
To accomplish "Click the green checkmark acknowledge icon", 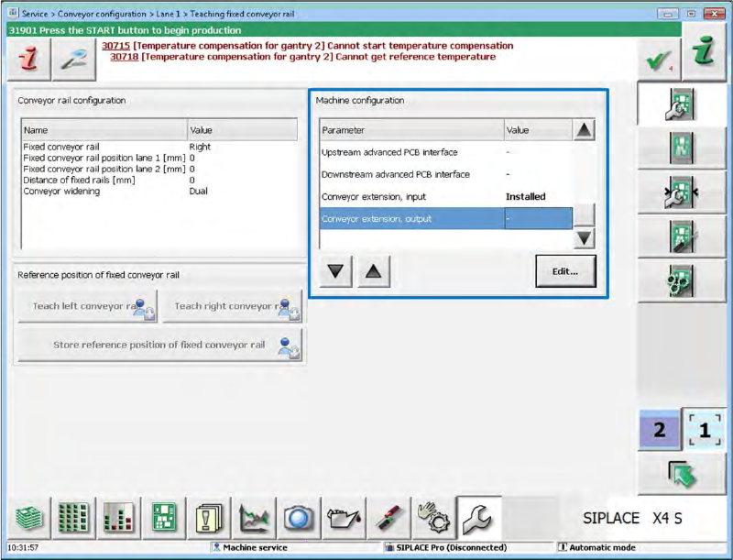I will coord(659,60).
